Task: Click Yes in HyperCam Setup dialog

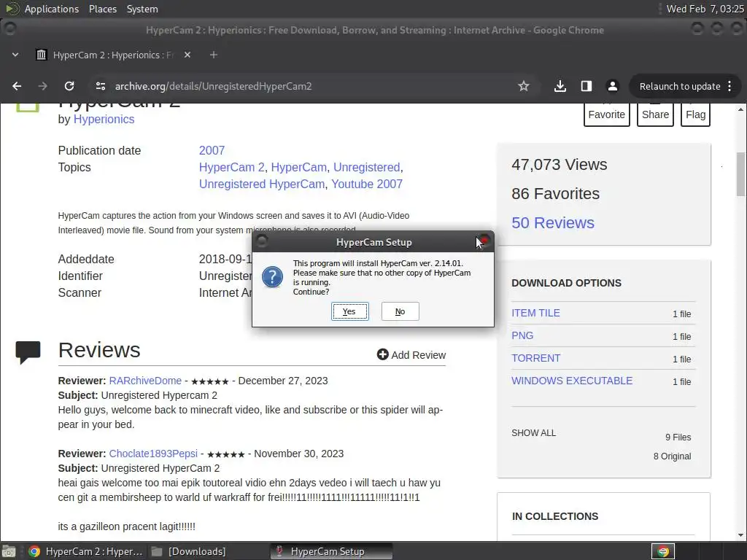Action: click(349, 311)
